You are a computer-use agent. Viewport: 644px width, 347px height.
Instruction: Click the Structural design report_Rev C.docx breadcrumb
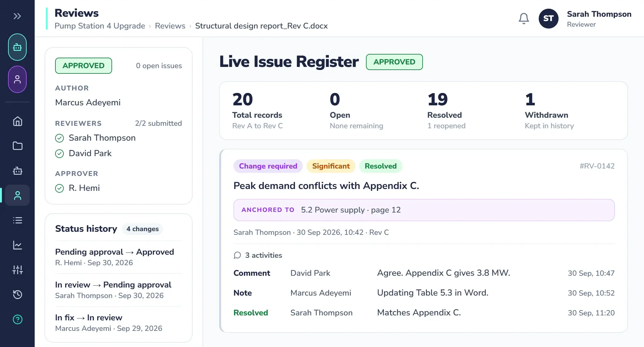[x=261, y=26]
